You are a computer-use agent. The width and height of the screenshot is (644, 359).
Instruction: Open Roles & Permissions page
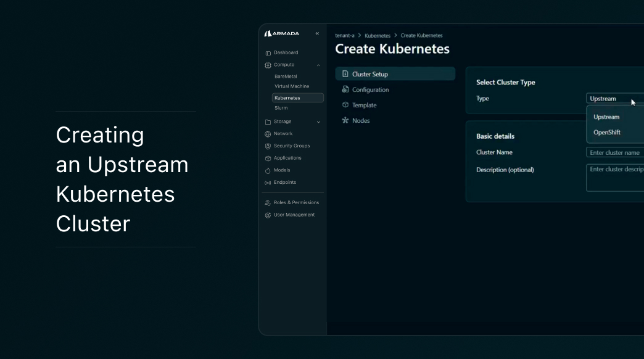(x=296, y=203)
